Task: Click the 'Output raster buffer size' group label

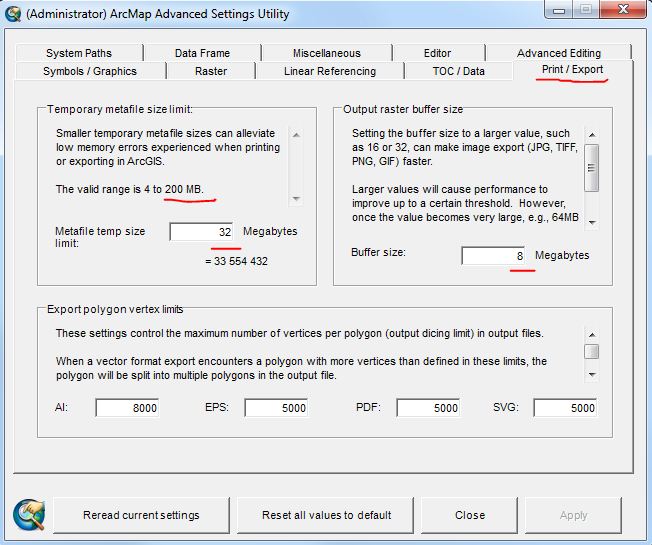Action: pos(403,109)
